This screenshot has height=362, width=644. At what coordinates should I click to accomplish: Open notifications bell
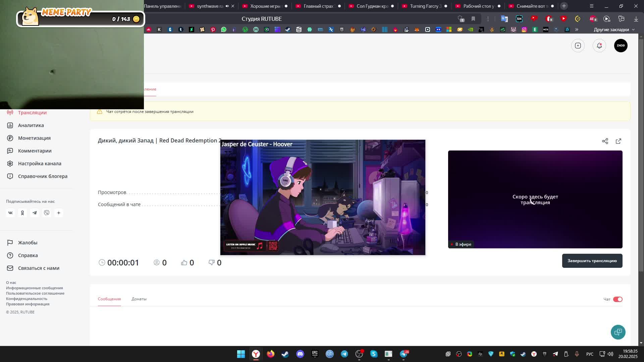click(599, 46)
